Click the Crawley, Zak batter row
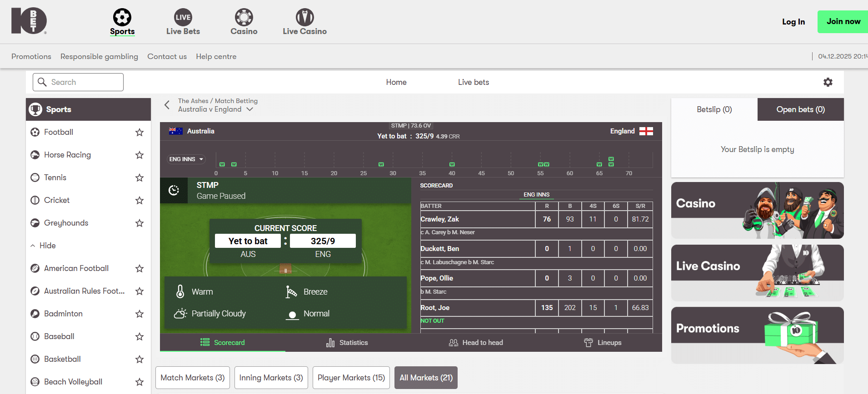This screenshot has height=394, width=868. [537, 219]
